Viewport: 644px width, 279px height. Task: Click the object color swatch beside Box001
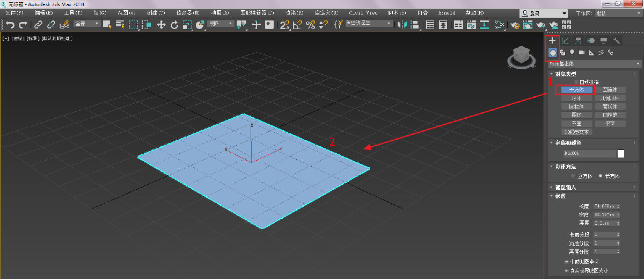click(x=621, y=154)
